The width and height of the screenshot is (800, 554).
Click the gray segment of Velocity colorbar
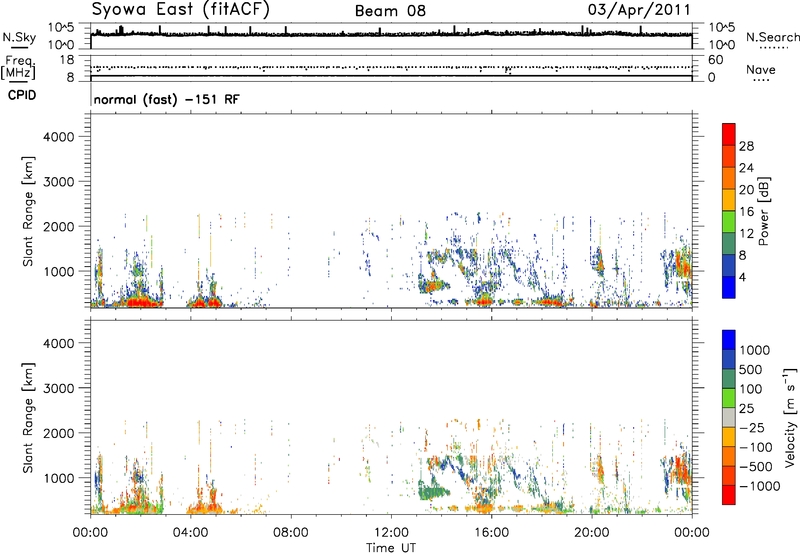point(729,417)
